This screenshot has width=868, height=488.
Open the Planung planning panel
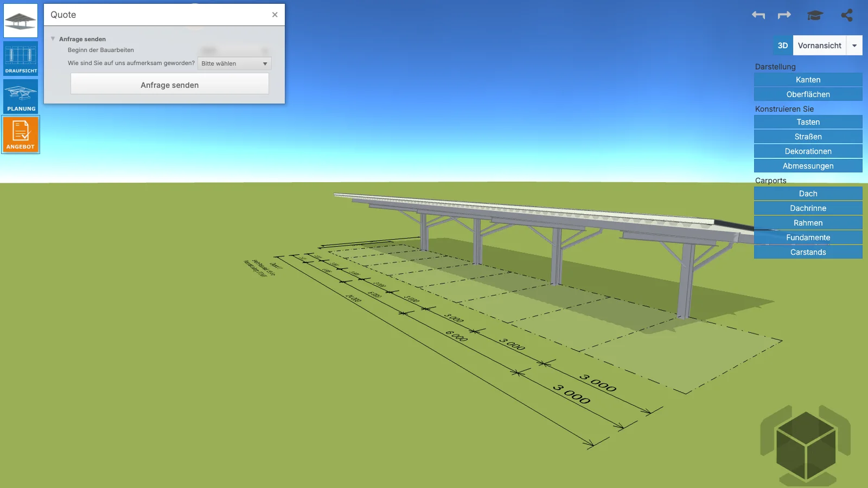coord(21,96)
